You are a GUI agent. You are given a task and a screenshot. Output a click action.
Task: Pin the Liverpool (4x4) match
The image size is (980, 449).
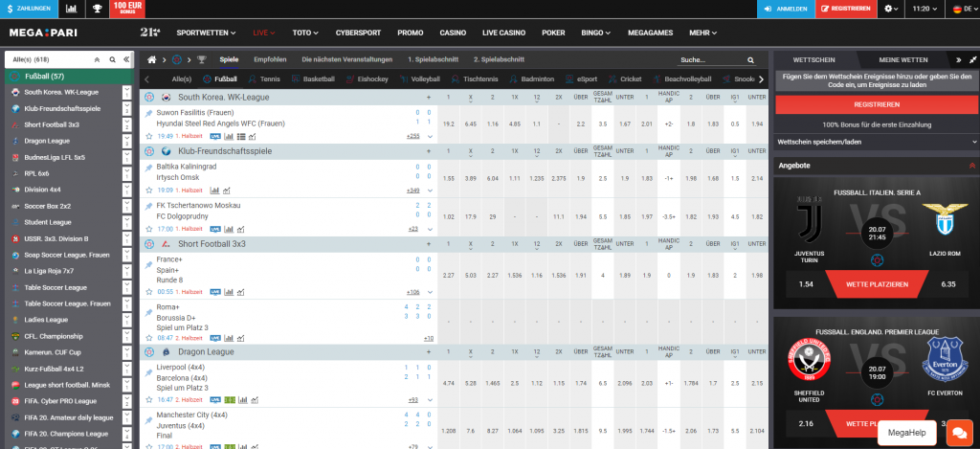(148, 372)
